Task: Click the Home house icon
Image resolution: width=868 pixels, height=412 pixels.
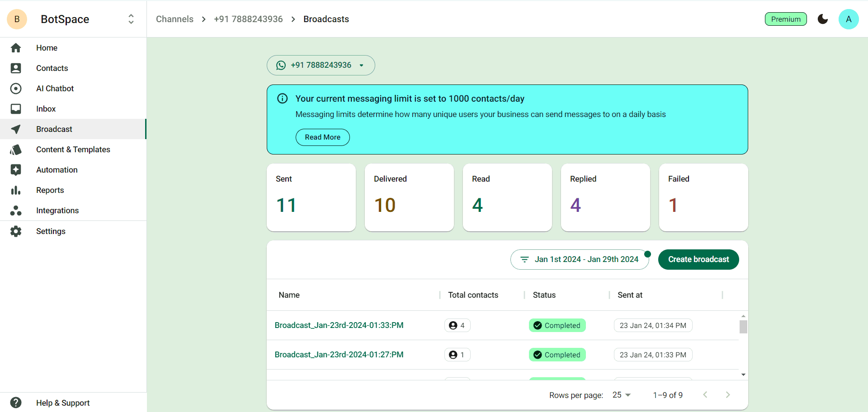Action: click(x=16, y=48)
